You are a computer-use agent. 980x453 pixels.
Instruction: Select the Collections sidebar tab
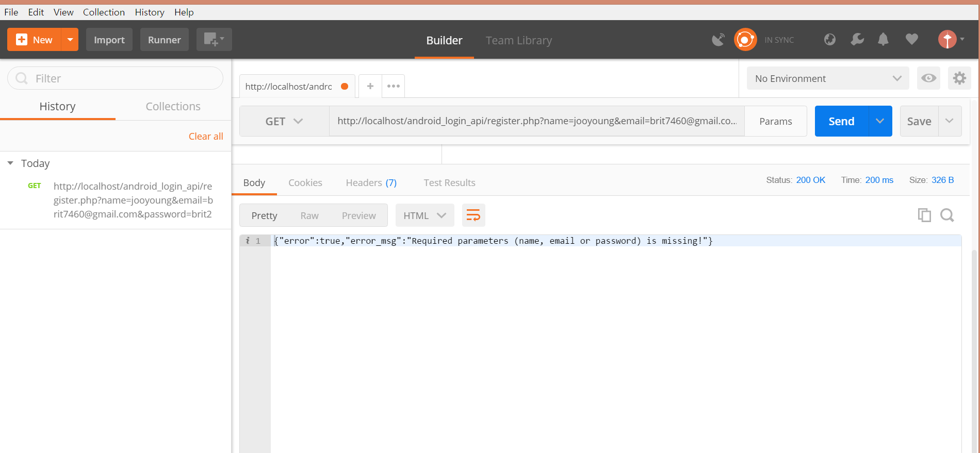click(173, 106)
